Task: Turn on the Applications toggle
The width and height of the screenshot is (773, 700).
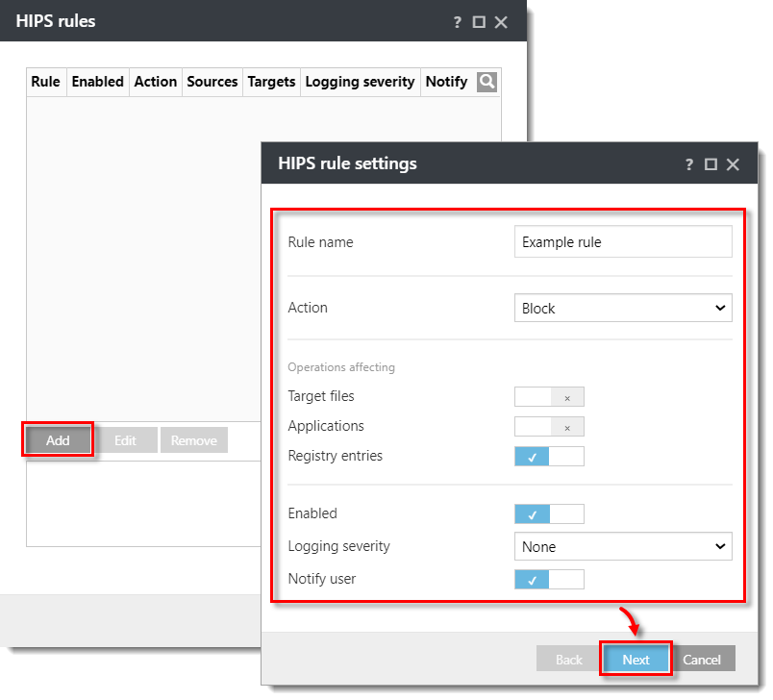Action: tap(549, 427)
